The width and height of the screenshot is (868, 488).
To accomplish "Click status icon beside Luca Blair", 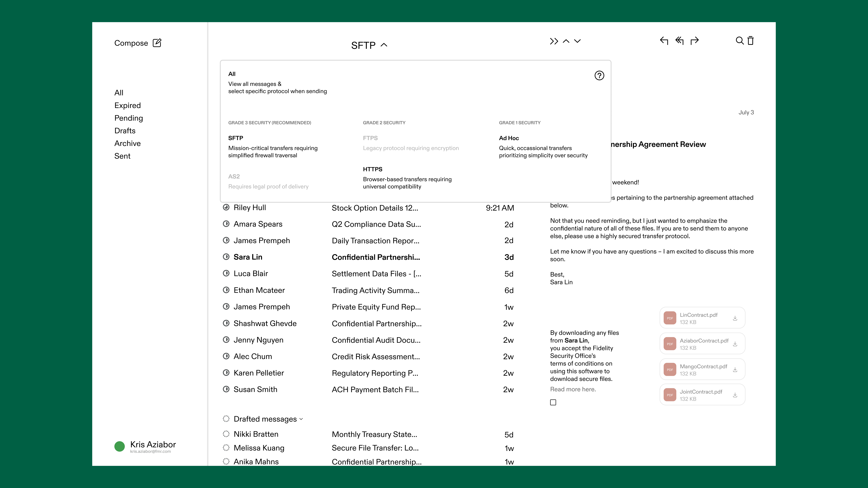I will pyautogui.click(x=226, y=273).
